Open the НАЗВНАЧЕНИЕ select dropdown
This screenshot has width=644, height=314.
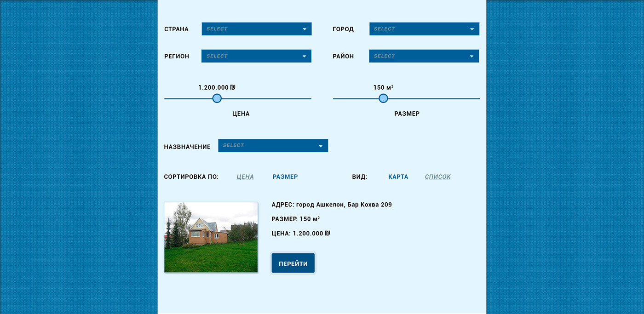[x=273, y=146]
